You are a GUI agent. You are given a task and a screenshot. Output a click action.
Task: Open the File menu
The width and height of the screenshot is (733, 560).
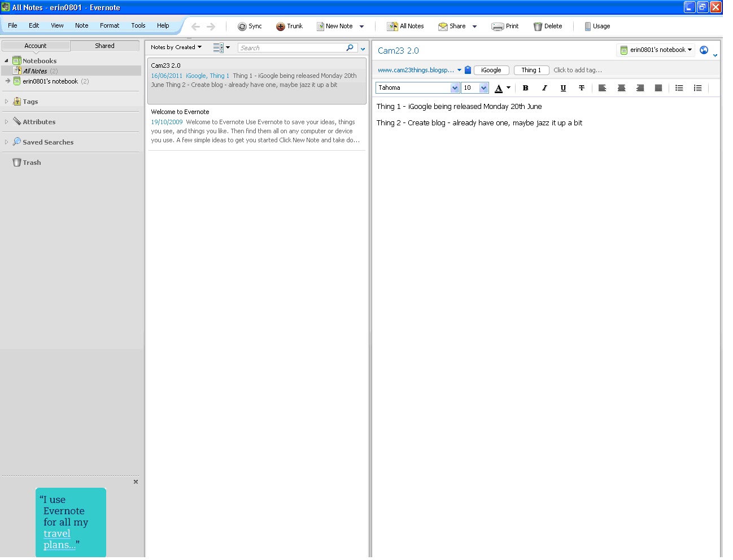tap(12, 25)
